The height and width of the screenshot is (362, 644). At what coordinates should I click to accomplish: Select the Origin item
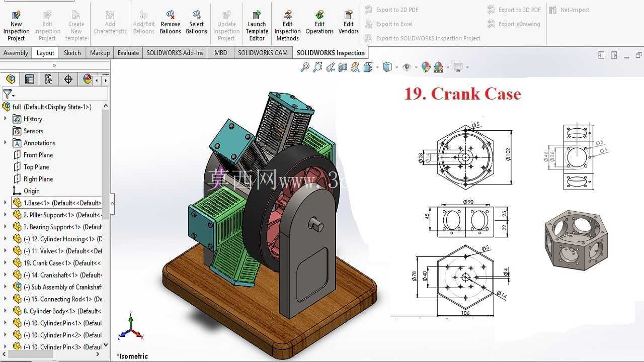click(x=31, y=191)
